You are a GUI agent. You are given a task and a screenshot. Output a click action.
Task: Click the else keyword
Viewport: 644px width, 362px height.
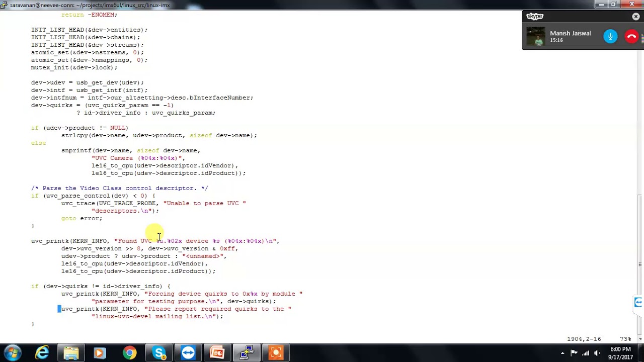pos(38,143)
